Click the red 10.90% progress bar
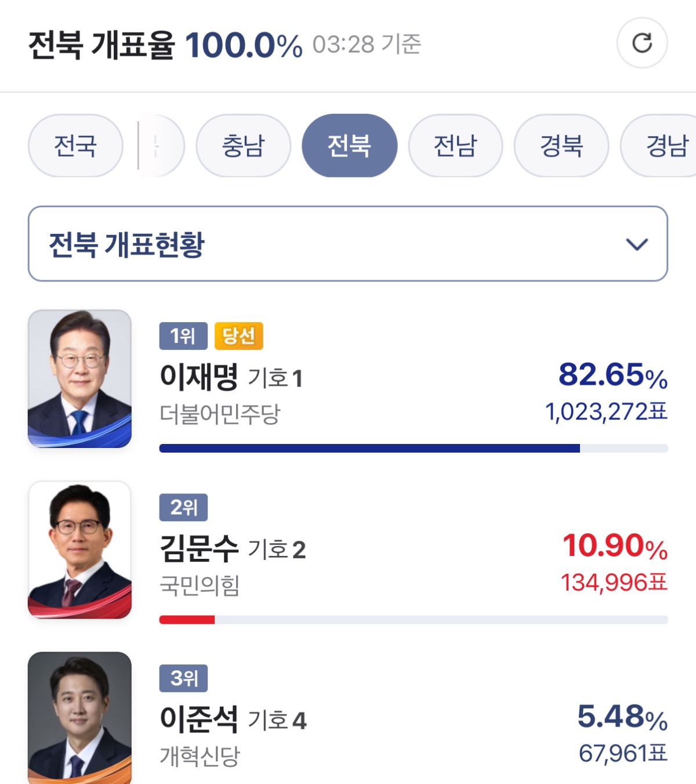Screen dimensions: 696x784 (x=187, y=620)
